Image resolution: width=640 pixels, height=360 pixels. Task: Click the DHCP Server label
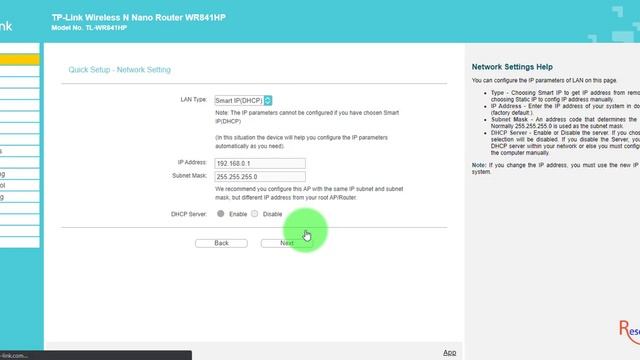pos(189,214)
